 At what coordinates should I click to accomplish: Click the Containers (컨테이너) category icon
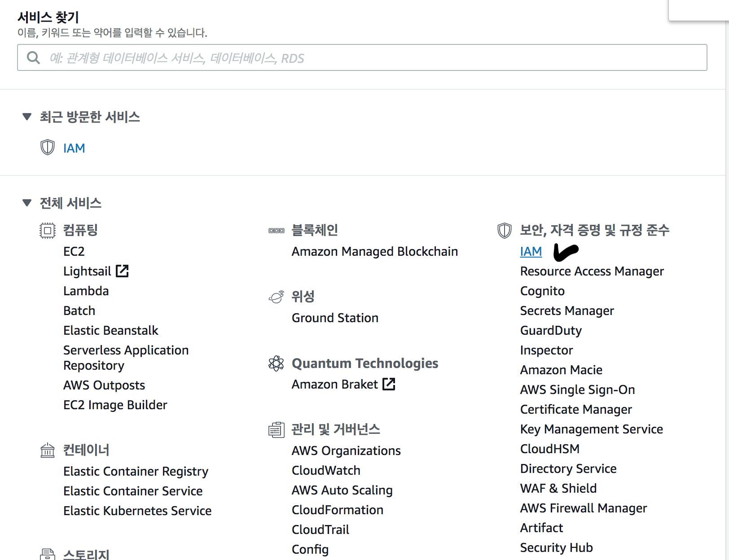point(48,450)
